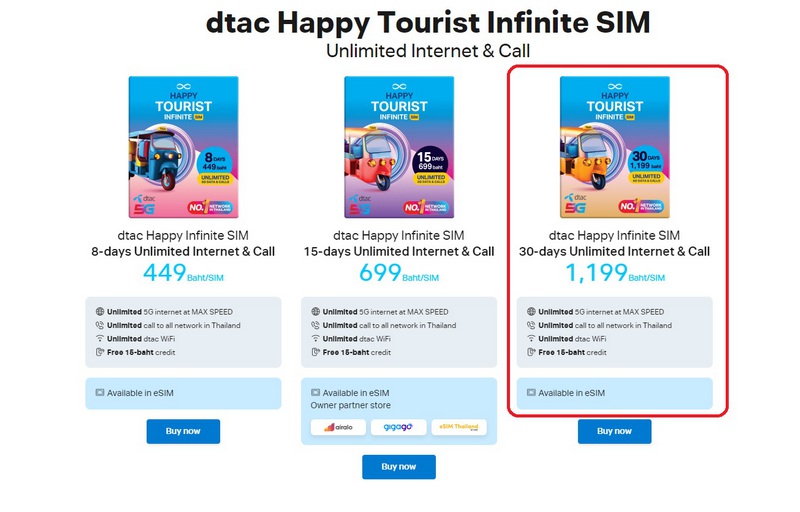Click the 8-days Unlimited Internet & Call title
The image size is (800, 512).
(x=183, y=251)
